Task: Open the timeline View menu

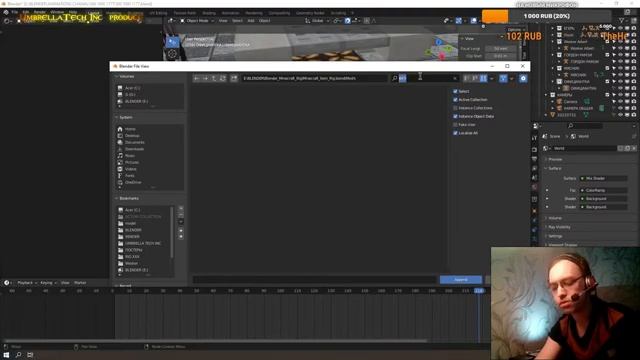Action: tap(65, 282)
